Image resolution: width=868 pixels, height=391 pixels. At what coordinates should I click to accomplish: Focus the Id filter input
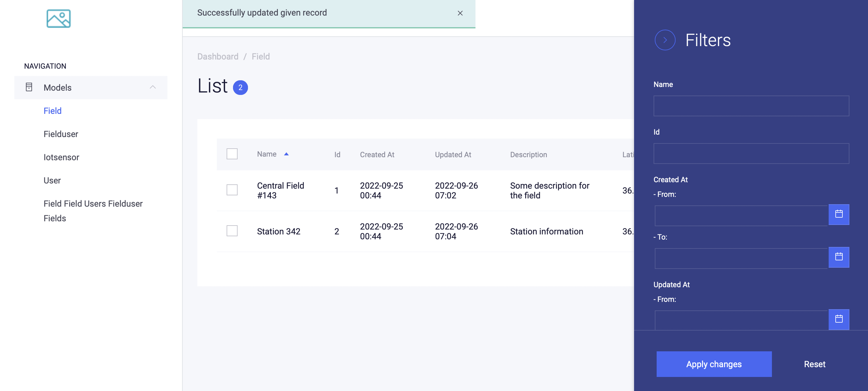click(x=751, y=154)
